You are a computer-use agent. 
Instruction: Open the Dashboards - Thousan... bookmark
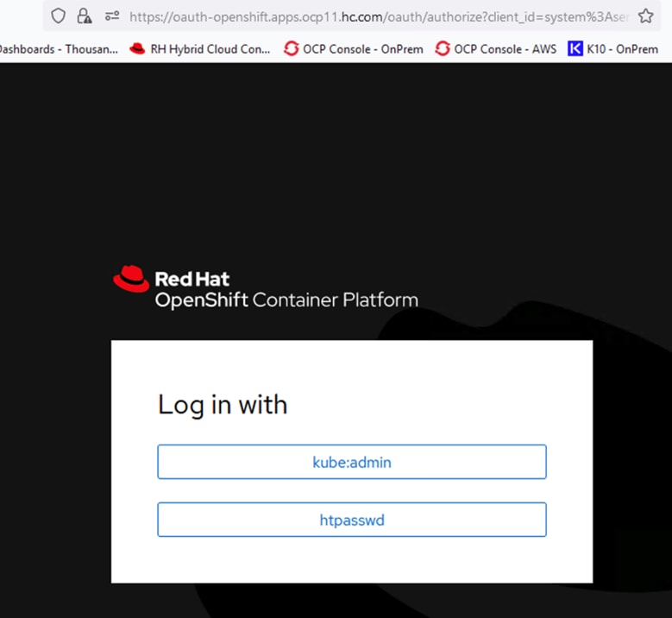[59, 49]
